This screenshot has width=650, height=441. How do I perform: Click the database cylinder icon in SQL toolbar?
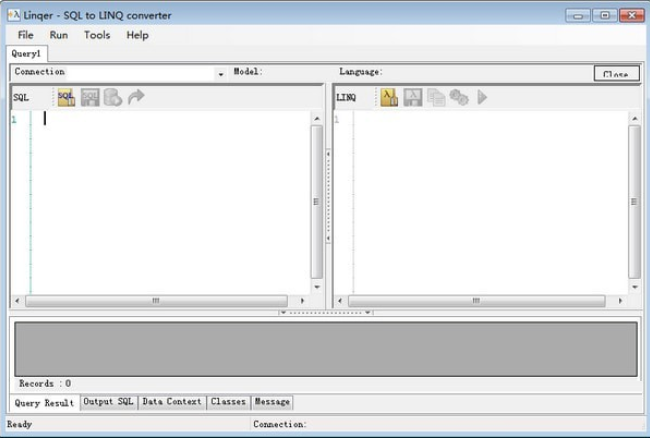(x=113, y=97)
